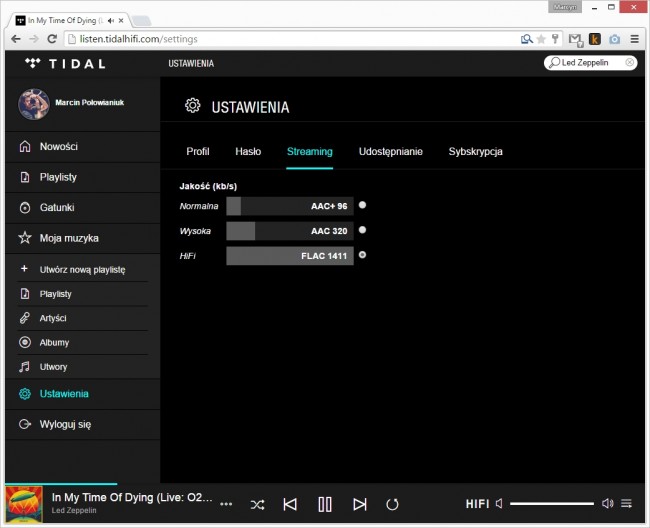Click the max volume speaker icon

pyautogui.click(x=607, y=504)
